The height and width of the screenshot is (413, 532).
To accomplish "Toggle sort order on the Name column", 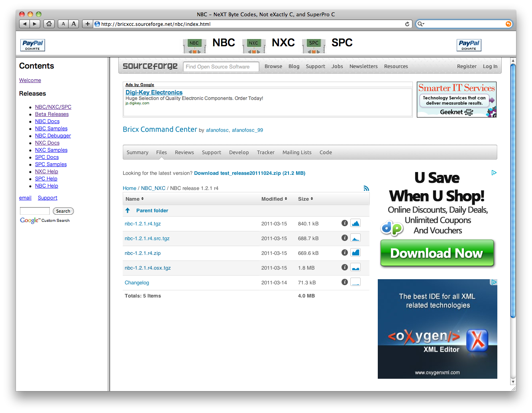I will [141, 199].
